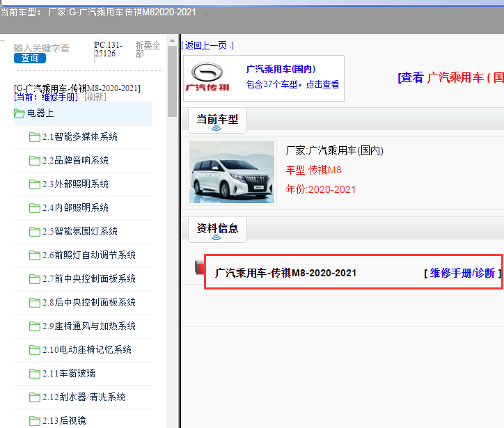This screenshot has height=428, width=504.
Task: Click the folder icon for 2.2品牌音响系统
Action: [x=35, y=161]
